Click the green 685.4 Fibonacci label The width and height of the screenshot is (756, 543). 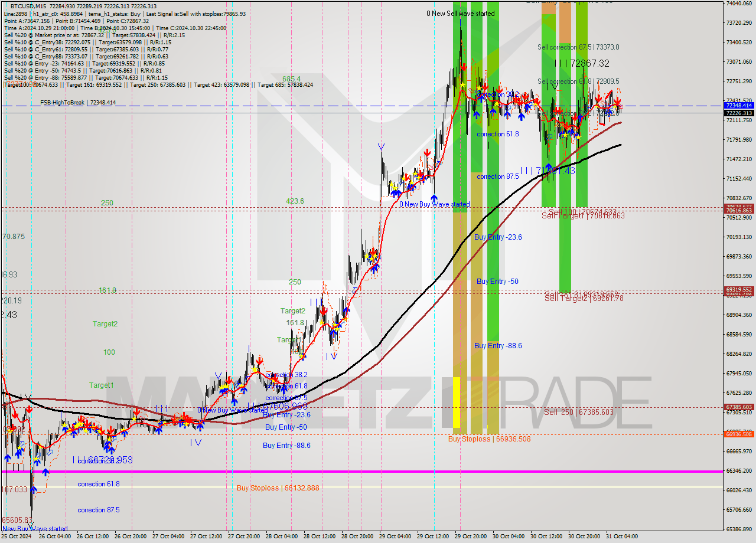[291, 78]
